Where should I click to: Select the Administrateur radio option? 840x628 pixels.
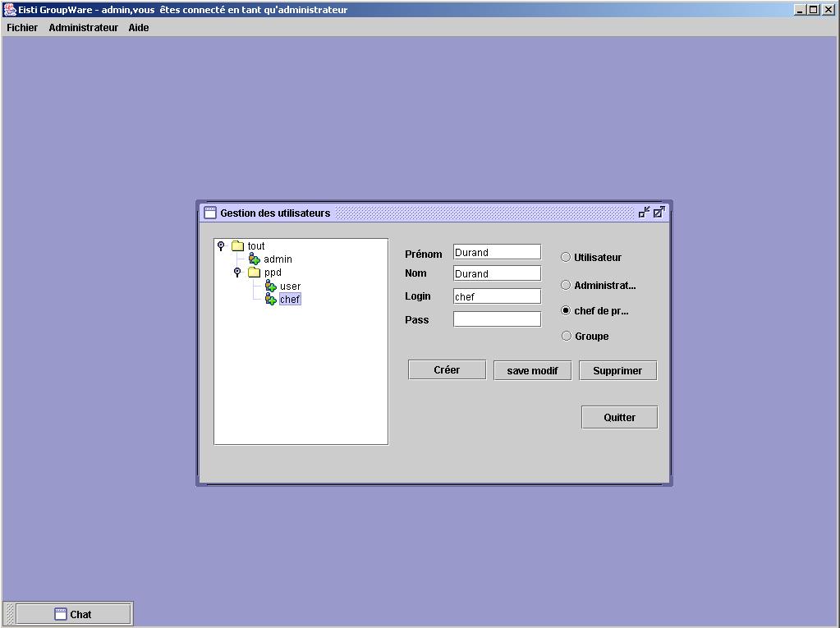tap(566, 286)
